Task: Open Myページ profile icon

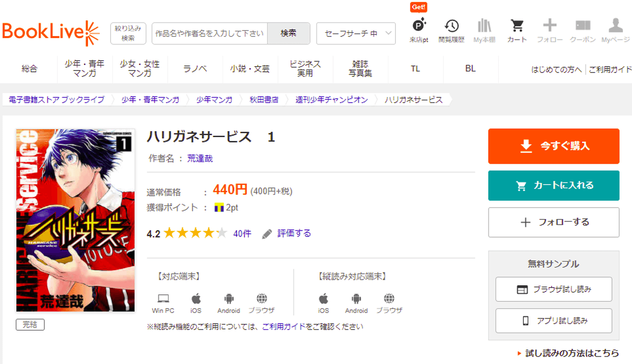Action: click(615, 31)
